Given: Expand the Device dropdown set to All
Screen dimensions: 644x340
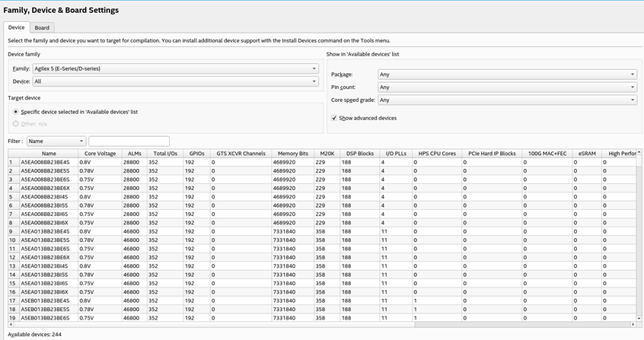Looking at the screenshot, I should pos(175,81).
